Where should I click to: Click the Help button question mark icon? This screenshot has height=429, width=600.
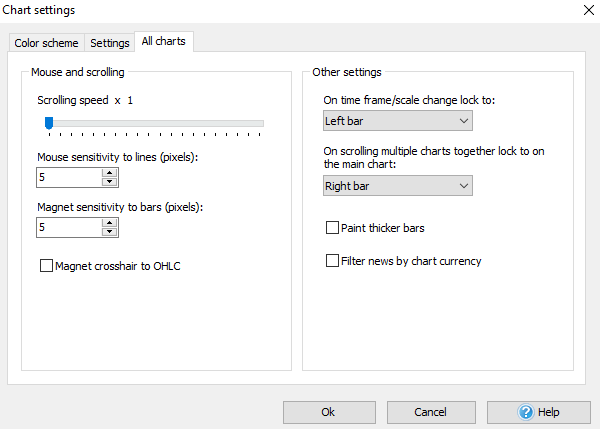tap(525, 412)
